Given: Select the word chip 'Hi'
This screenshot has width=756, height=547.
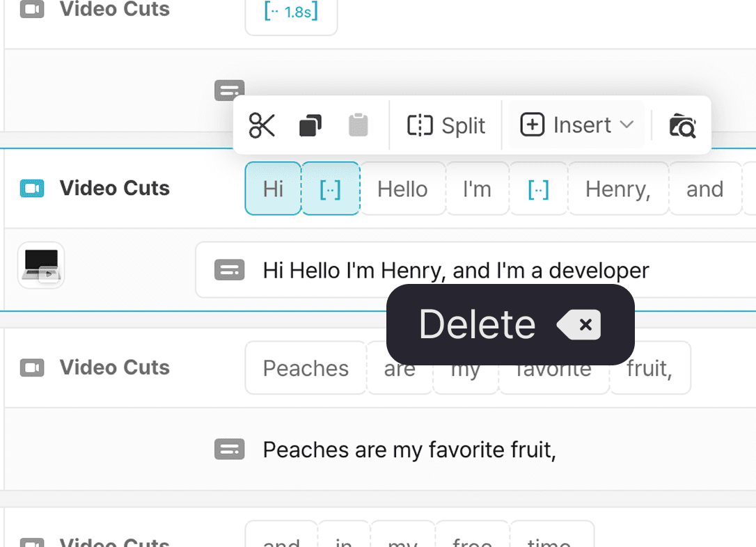Looking at the screenshot, I should (x=273, y=189).
